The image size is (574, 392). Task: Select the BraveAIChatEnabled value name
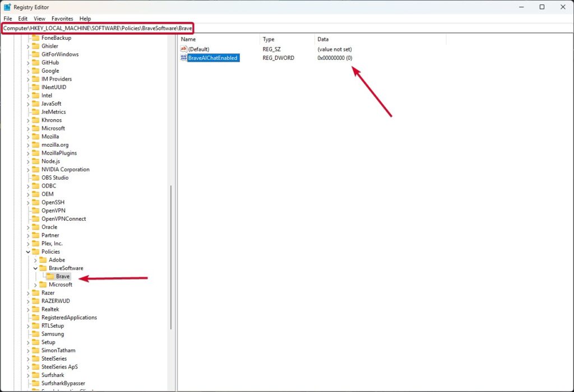click(x=212, y=58)
